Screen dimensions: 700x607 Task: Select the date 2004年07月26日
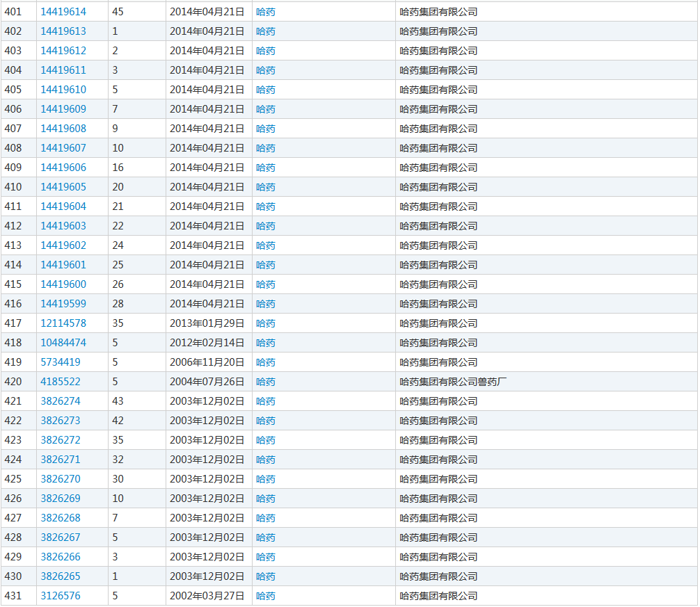pos(207,382)
